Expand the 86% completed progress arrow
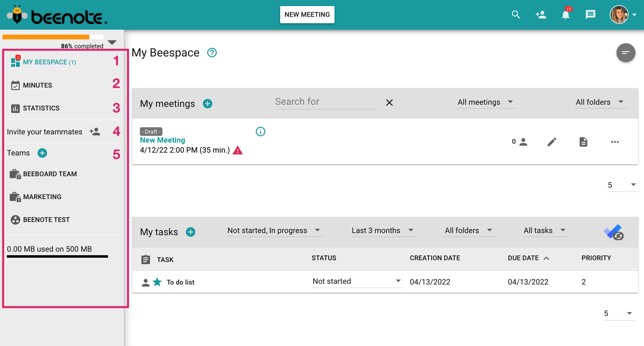The image size is (644, 346). pyautogui.click(x=112, y=43)
